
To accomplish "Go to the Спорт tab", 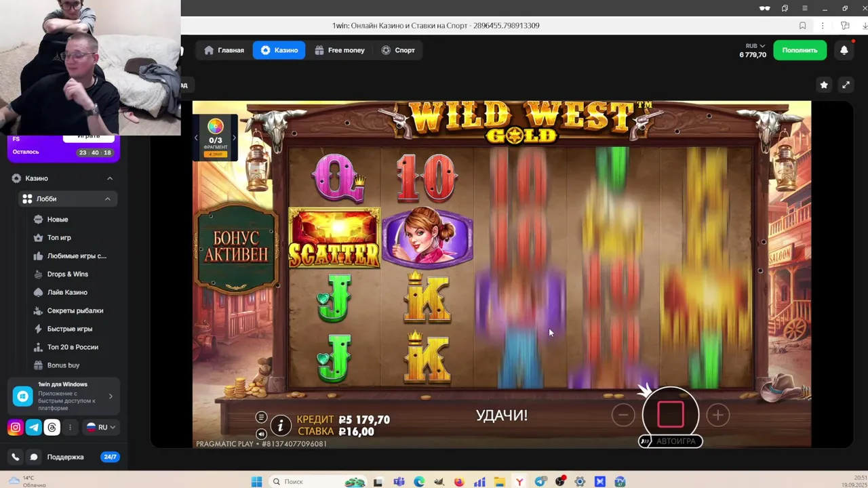I will coord(397,50).
